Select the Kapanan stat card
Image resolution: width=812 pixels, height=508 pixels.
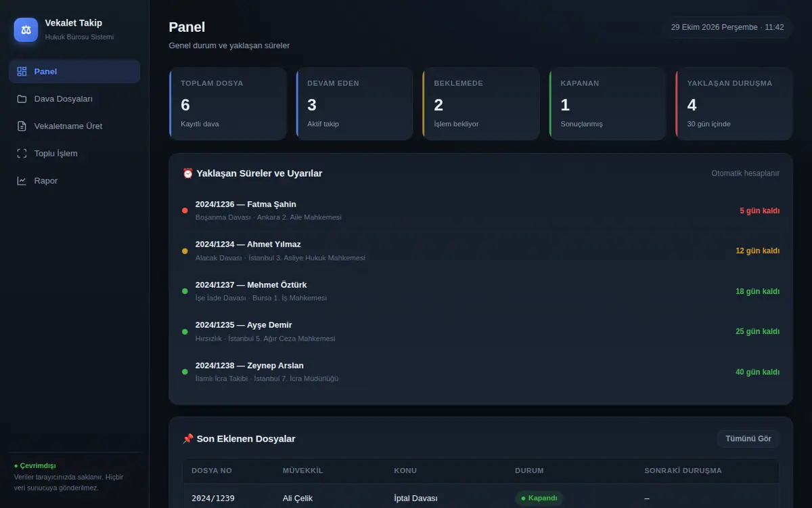coord(608,104)
